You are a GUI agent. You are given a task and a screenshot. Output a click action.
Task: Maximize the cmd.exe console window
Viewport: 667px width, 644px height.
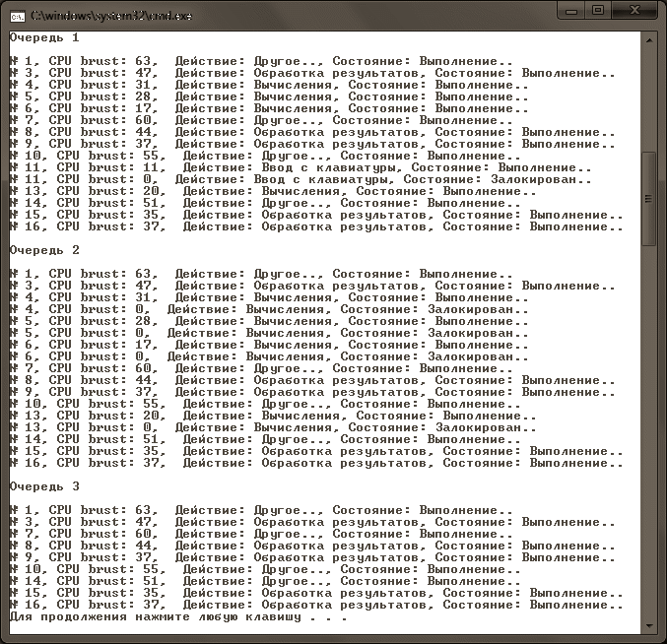[597, 10]
